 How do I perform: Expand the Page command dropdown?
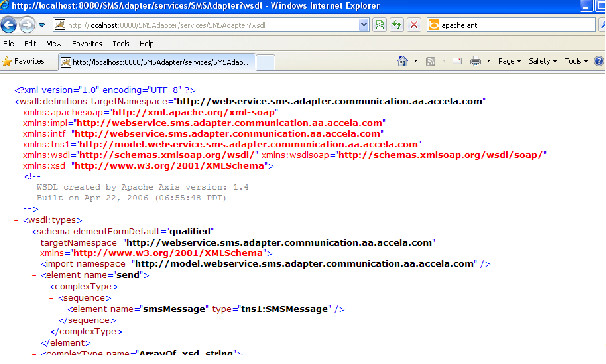[509, 61]
